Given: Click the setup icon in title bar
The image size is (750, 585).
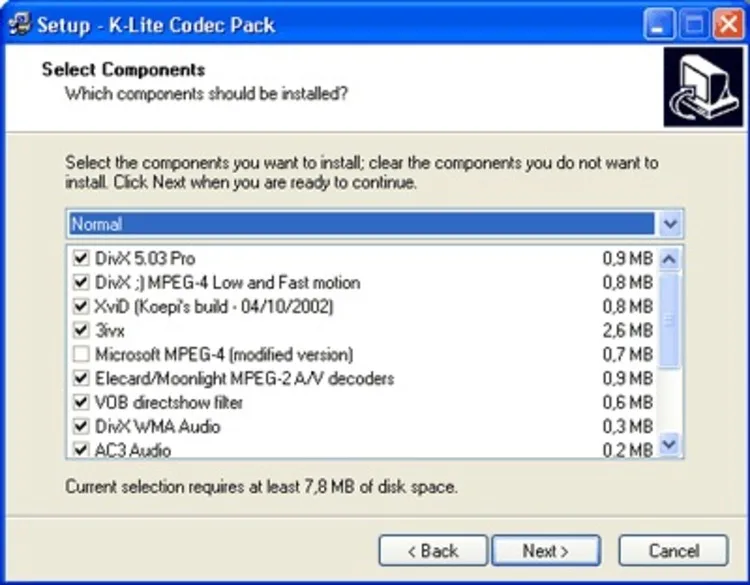Looking at the screenshot, I should (x=19, y=24).
